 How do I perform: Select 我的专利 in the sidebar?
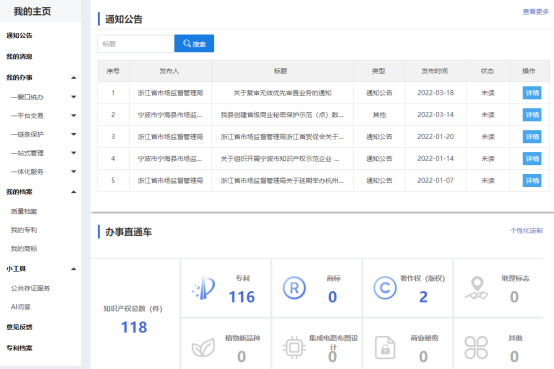pos(24,230)
